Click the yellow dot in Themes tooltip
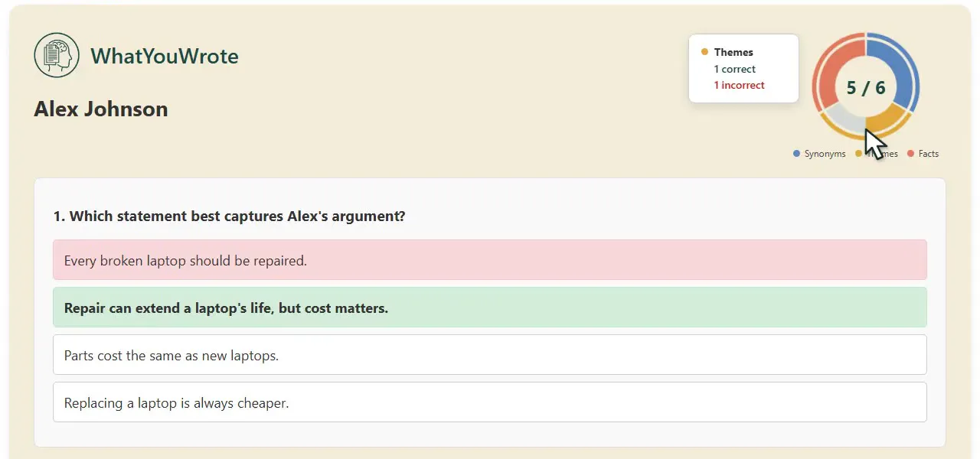Image resolution: width=980 pixels, height=459 pixels. 704,52
